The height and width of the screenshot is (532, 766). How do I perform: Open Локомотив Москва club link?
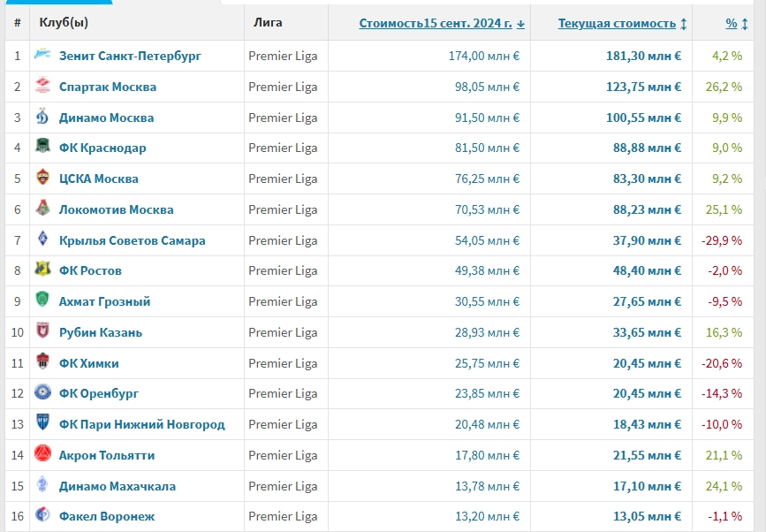(x=117, y=209)
